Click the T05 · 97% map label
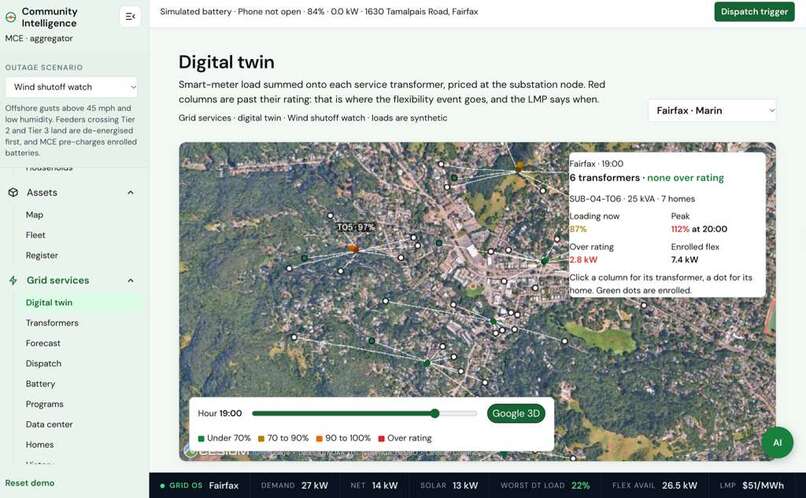This screenshot has width=806, height=498. (x=356, y=227)
